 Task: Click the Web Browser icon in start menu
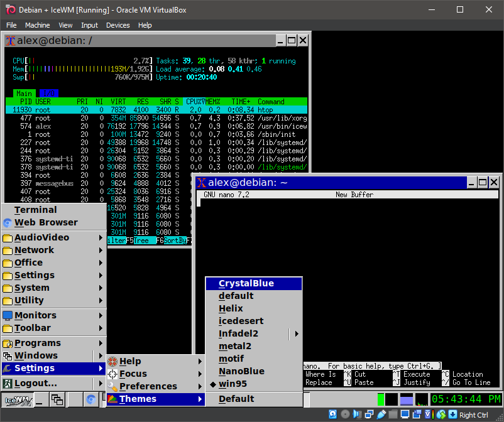(8, 222)
